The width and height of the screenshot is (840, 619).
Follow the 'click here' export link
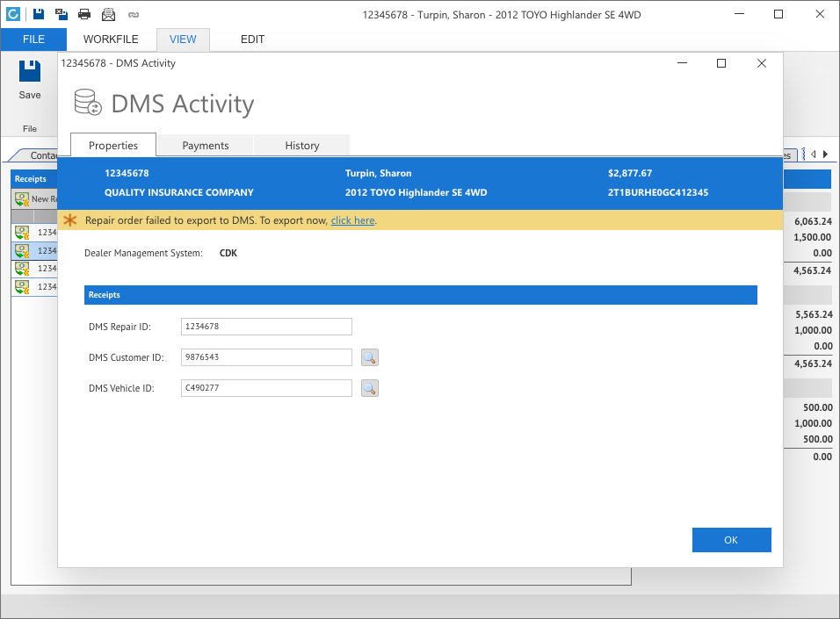point(352,220)
